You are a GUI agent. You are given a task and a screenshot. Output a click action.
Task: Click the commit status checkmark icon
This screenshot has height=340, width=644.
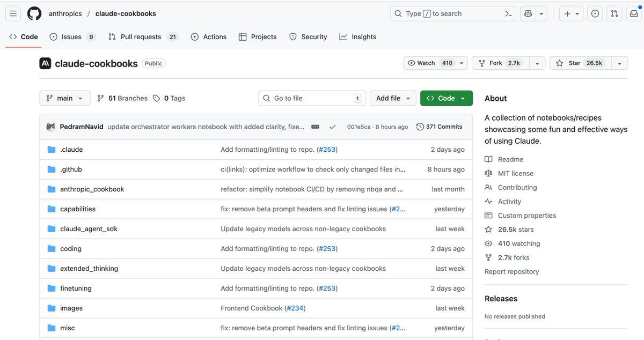point(333,127)
